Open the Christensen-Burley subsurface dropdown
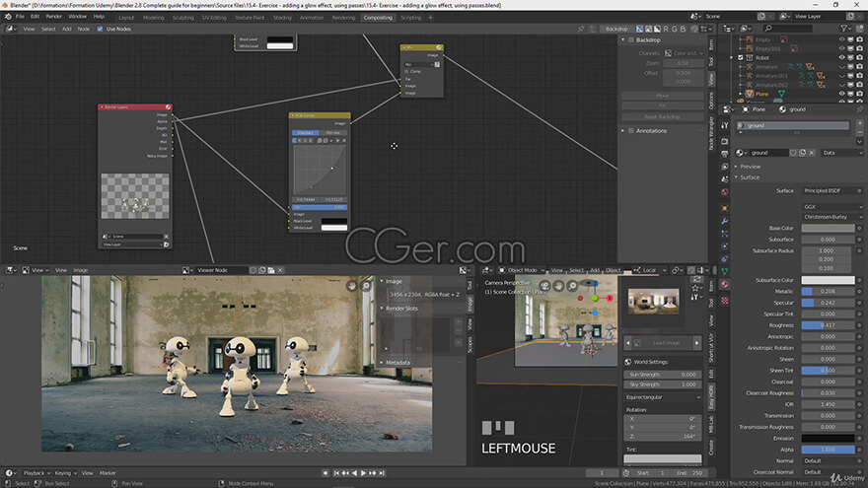This screenshot has width=868, height=488. (832, 217)
